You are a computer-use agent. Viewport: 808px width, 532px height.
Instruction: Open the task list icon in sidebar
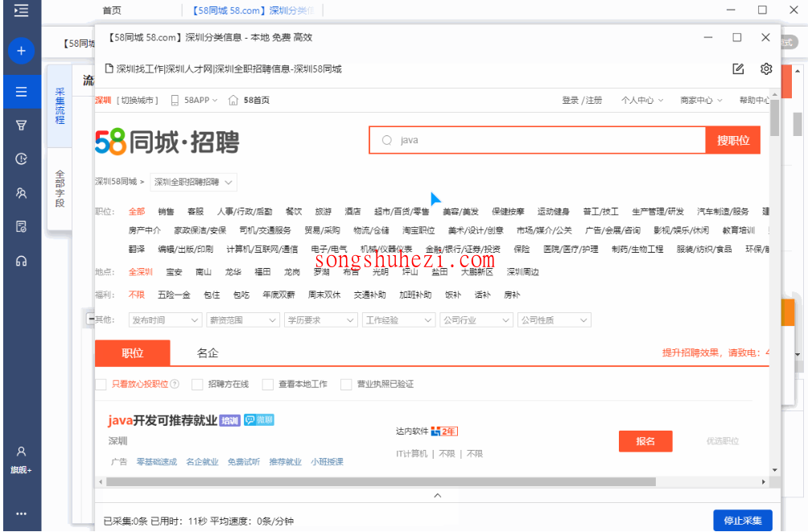[x=21, y=92]
